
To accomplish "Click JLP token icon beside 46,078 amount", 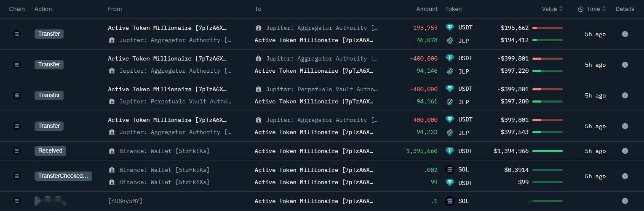I will [450, 41].
